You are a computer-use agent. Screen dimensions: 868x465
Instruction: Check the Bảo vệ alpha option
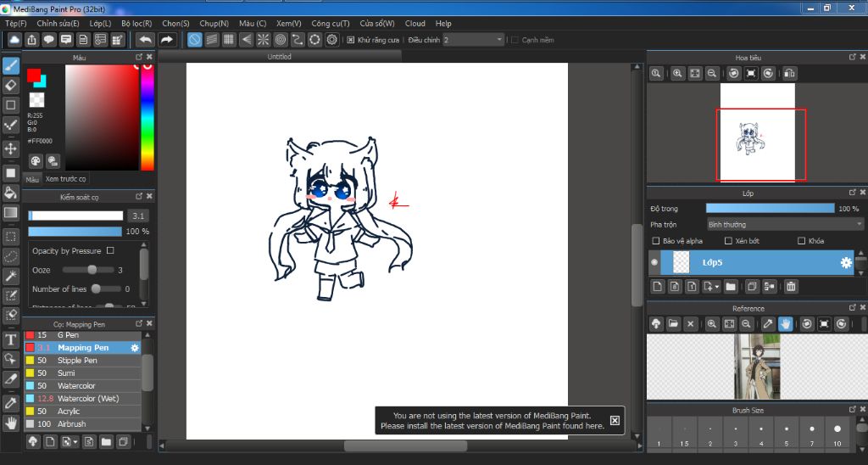click(x=656, y=240)
